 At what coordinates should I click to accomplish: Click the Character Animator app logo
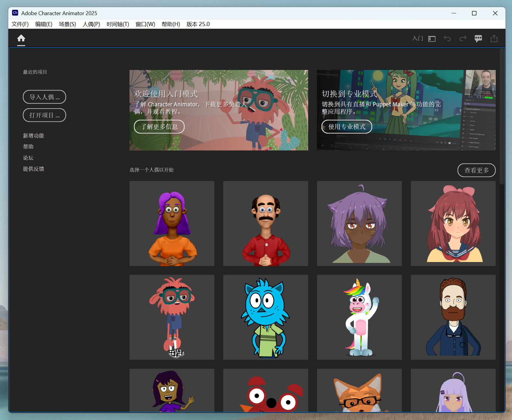coord(15,13)
